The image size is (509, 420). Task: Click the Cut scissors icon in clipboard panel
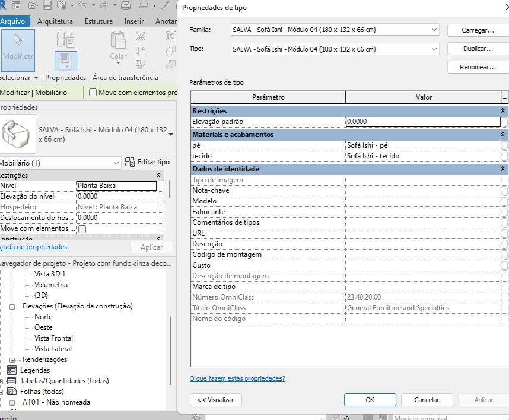(x=141, y=36)
